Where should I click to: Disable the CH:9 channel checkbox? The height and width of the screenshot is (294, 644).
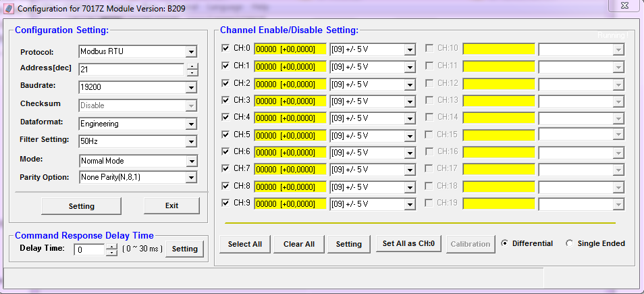[226, 203]
